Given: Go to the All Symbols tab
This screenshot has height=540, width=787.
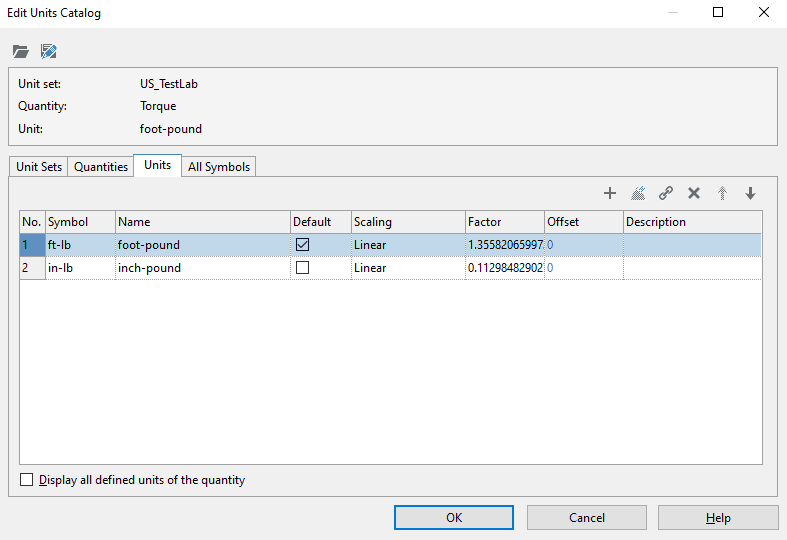Looking at the screenshot, I should tap(219, 167).
